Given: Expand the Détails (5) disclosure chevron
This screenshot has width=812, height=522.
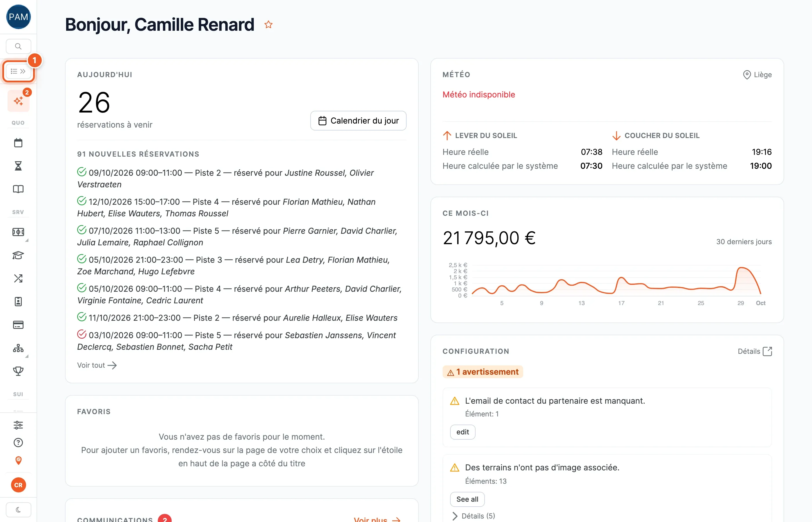Looking at the screenshot, I should (x=455, y=516).
